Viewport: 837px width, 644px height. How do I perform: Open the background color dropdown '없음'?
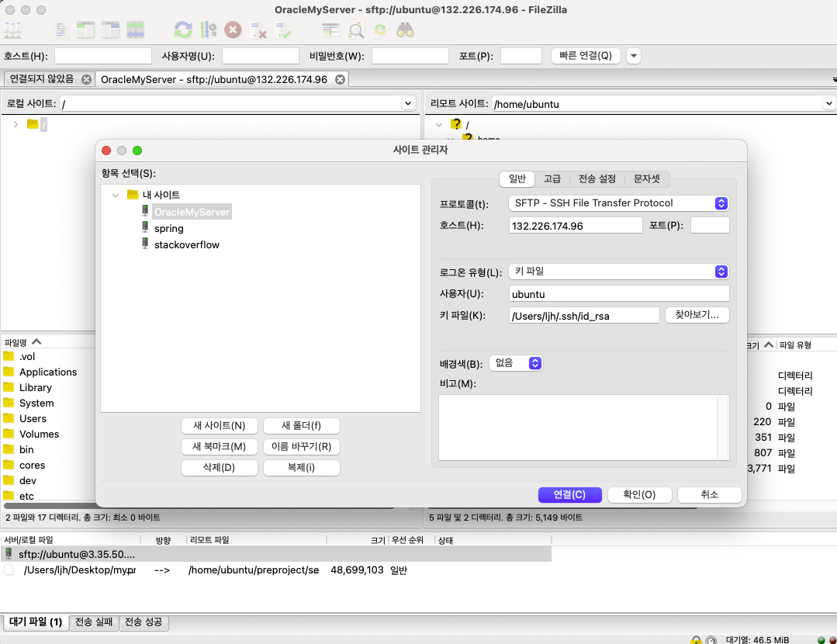[x=516, y=363]
